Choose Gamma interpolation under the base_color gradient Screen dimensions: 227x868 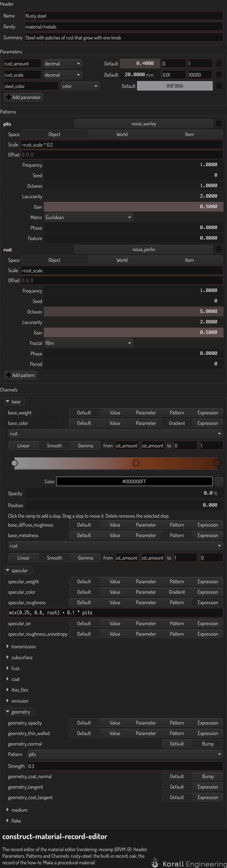[85, 445]
